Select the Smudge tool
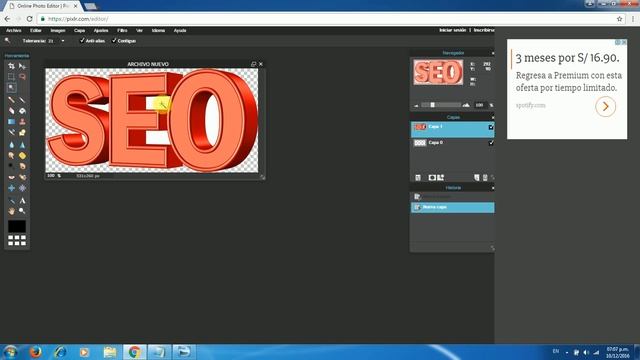 click(x=11, y=156)
